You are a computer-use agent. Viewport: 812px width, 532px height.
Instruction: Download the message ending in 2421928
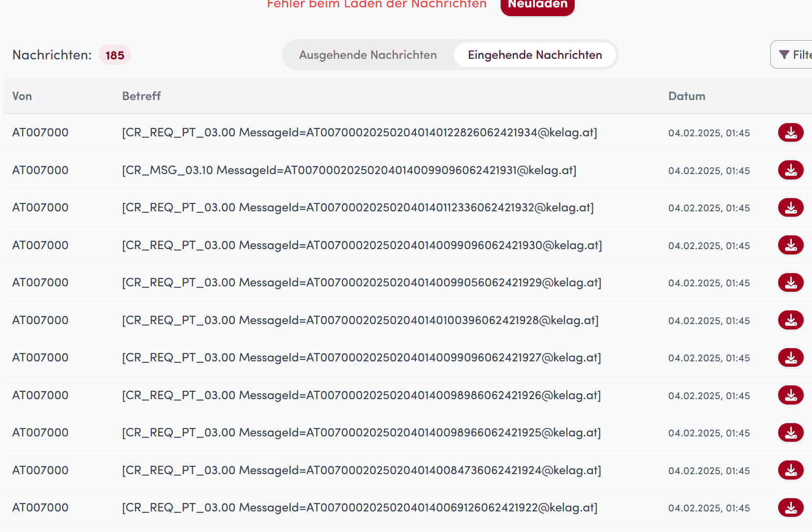[x=790, y=320]
